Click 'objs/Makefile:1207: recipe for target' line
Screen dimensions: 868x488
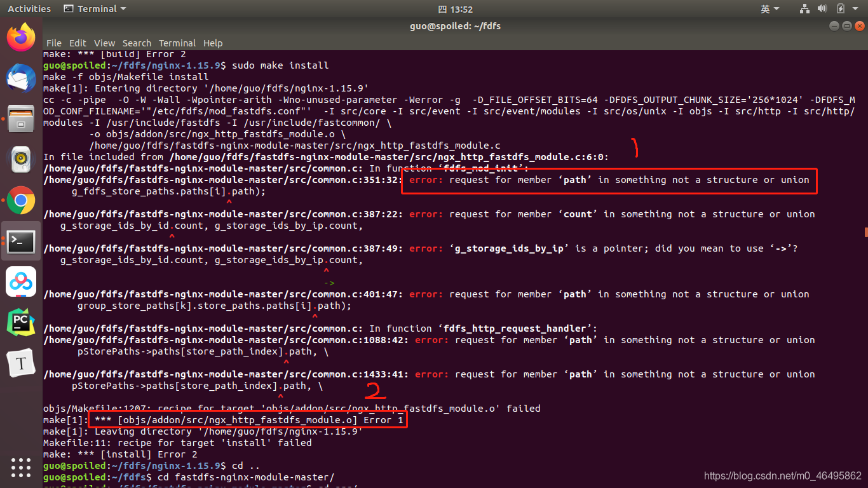coord(292,409)
